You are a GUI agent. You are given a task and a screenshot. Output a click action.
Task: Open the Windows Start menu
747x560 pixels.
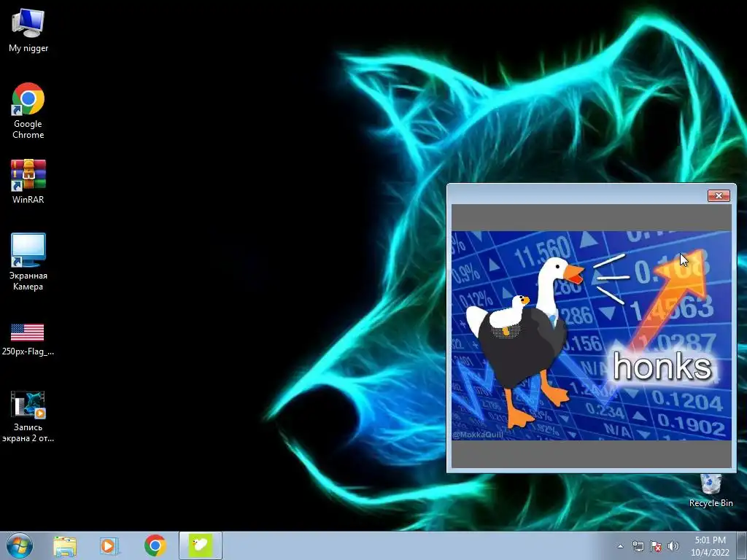[x=20, y=545]
